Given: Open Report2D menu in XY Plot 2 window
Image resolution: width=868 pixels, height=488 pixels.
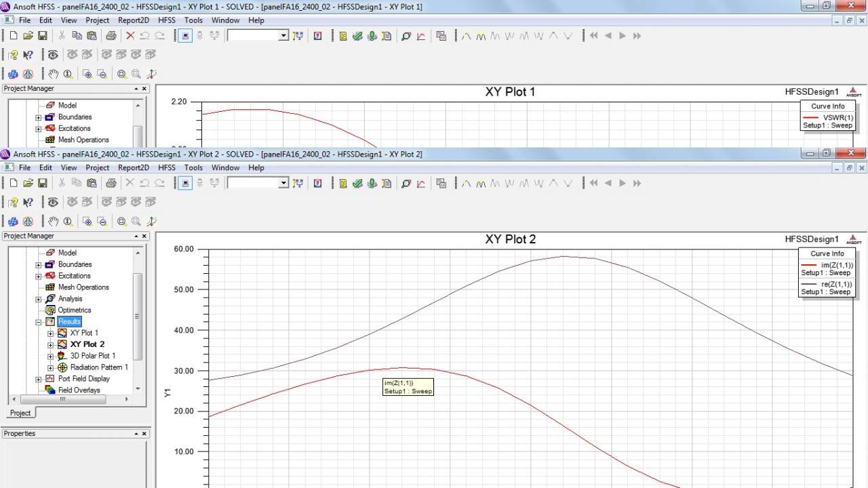Looking at the screenshot, I should pos(133,167).
